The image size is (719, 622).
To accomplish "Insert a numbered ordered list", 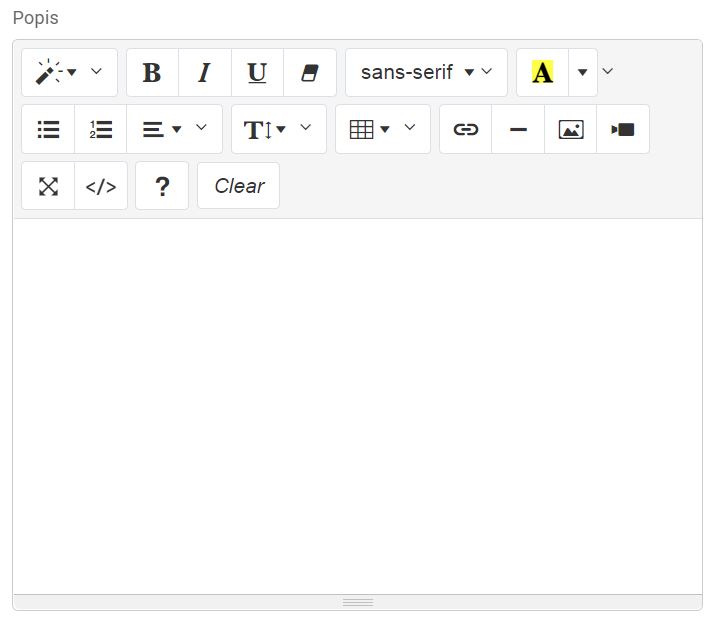I will [x=101, y=130].
